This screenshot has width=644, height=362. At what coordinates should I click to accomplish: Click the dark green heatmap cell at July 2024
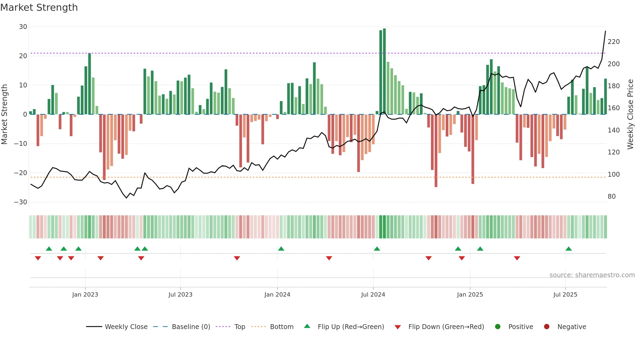pyautogui.click(x=385, y=227)
